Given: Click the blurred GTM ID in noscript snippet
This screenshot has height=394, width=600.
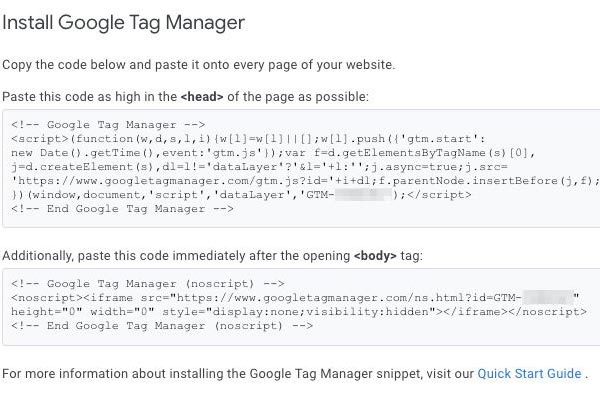Looking at the screenshot, I should point(548,298).
